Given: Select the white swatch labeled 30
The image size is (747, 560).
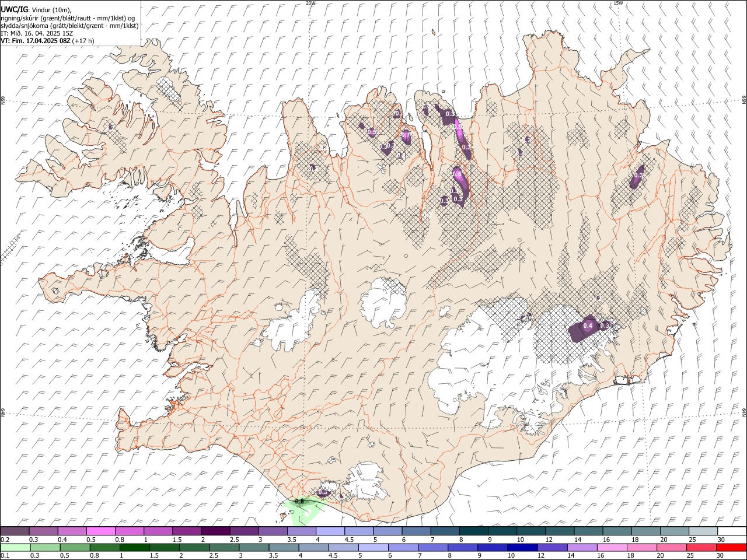Looking at the screenshot, I should coord(732,531).
